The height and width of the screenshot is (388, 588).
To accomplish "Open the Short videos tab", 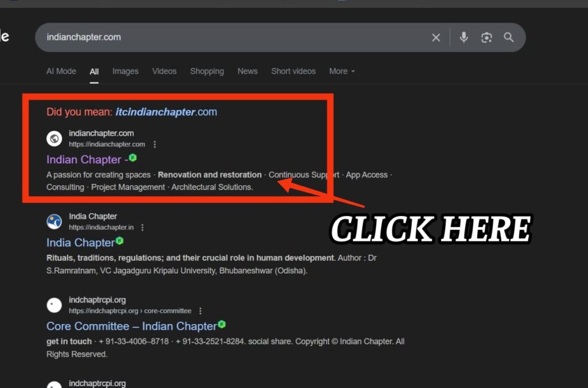I will click(293, 71).
